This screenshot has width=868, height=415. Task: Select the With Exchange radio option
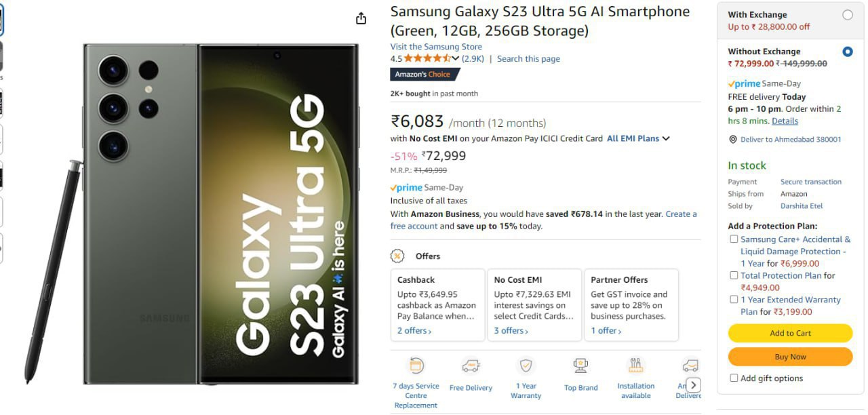847,15
